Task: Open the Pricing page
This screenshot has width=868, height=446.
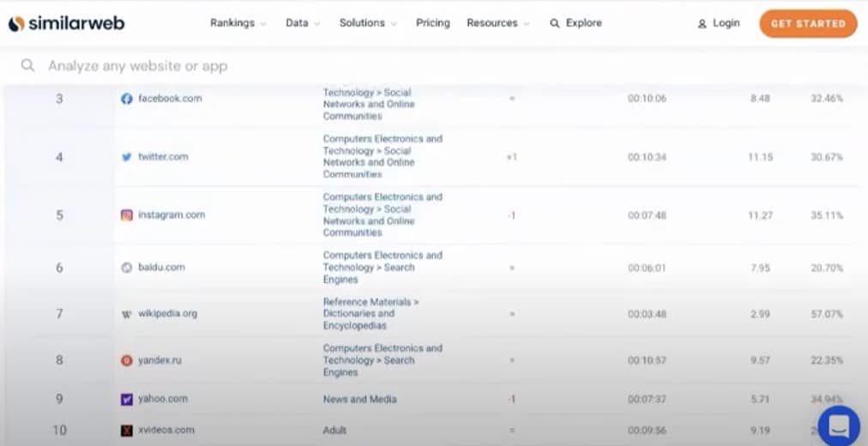Action: 433,23
